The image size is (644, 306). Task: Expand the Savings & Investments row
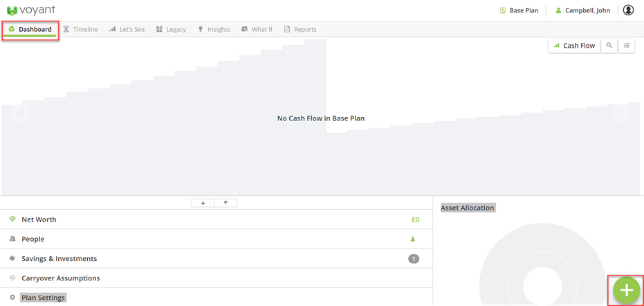pos(216,259)
